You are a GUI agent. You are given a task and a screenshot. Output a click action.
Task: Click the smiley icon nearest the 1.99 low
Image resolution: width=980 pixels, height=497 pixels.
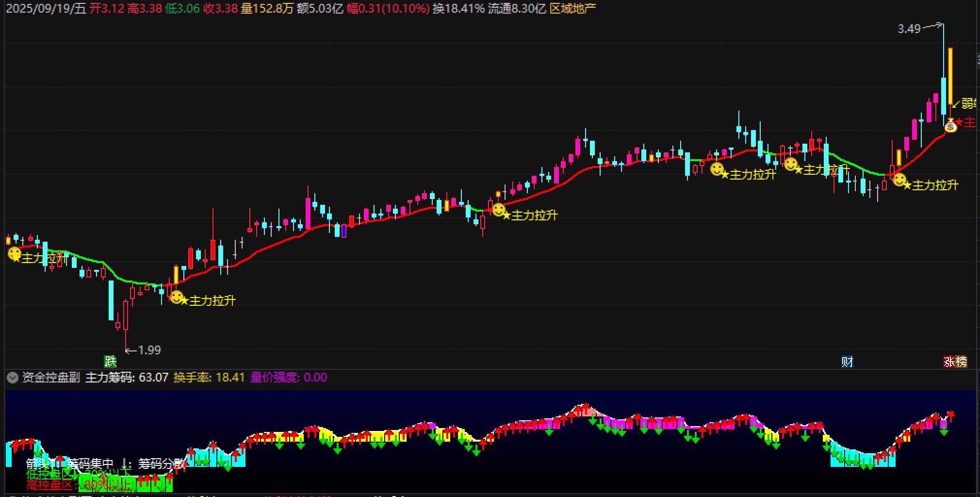pyautogui.click(x=177, y=297)
